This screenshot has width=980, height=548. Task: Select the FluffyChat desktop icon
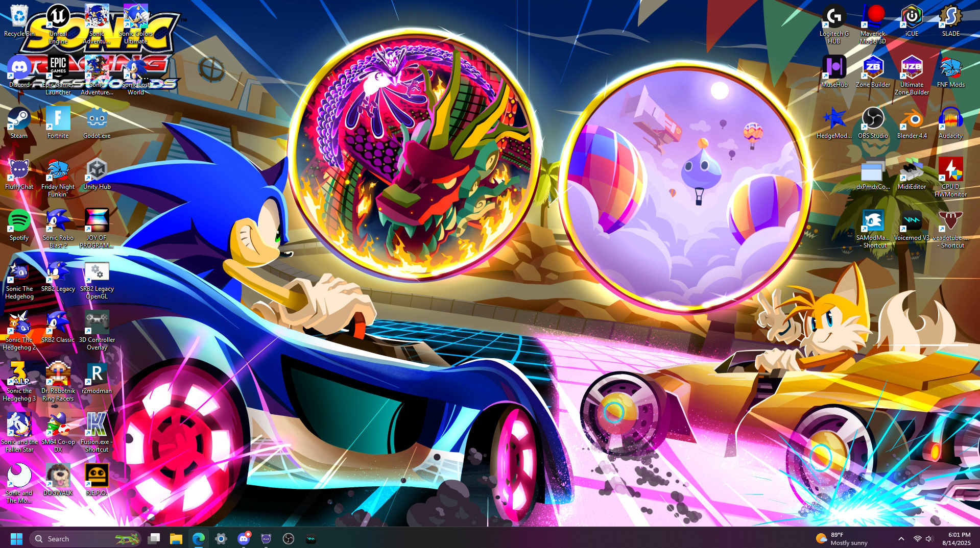(x=19, y=175)
